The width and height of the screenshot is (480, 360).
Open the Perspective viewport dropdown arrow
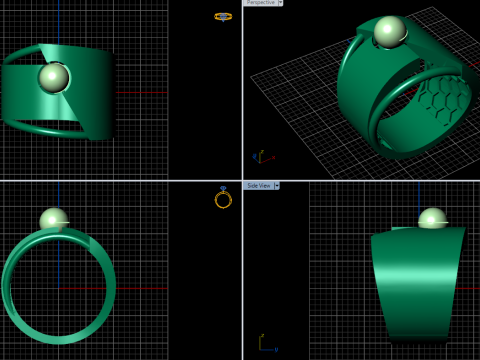click(x=280, y=2)
